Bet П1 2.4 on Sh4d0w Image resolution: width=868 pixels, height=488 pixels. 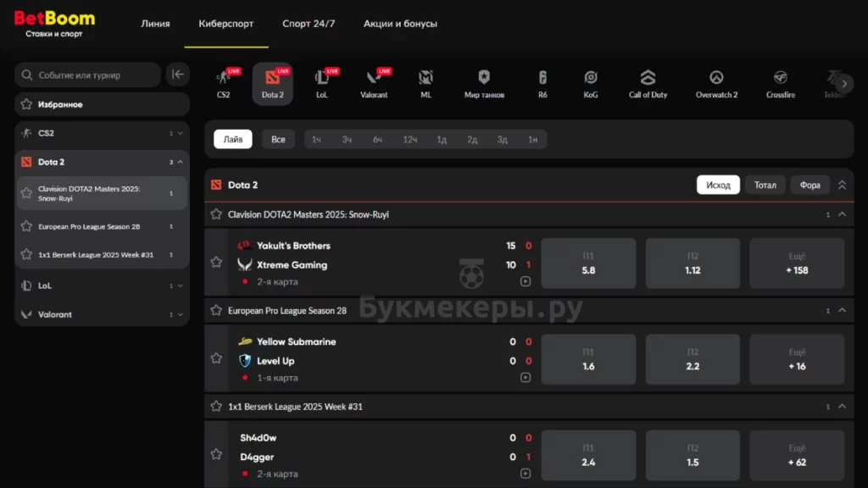point(588,455)
